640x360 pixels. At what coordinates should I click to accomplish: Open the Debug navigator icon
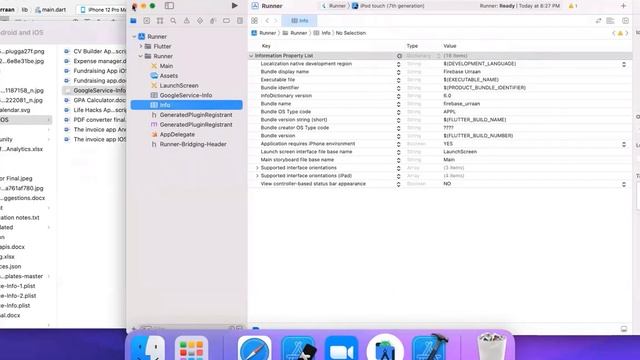pos(213,21)
